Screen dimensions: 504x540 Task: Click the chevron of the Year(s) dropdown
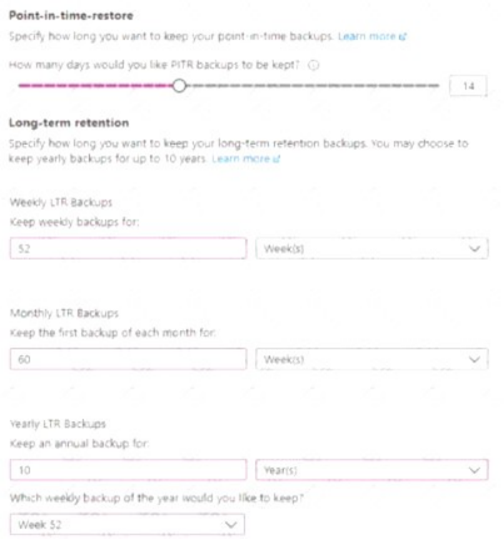click(x=475, y=470)
